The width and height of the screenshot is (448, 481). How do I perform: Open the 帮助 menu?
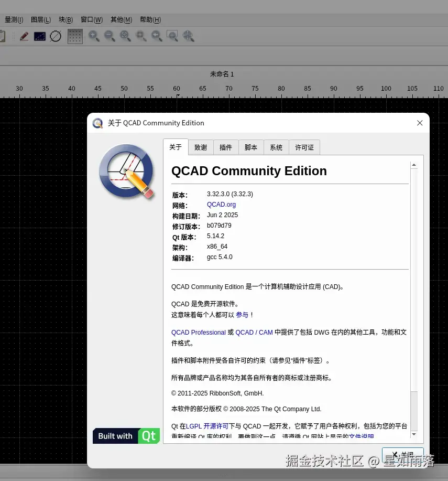(x=150, y=20)
